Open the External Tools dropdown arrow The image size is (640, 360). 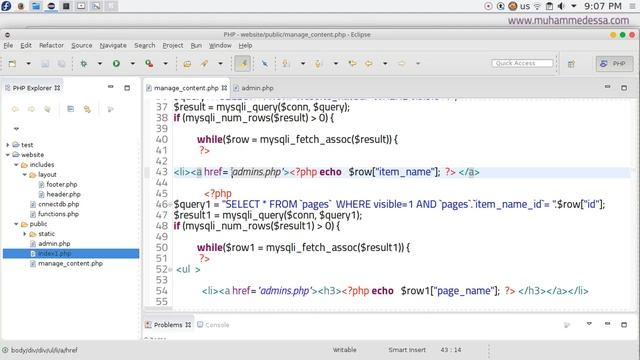165,64
